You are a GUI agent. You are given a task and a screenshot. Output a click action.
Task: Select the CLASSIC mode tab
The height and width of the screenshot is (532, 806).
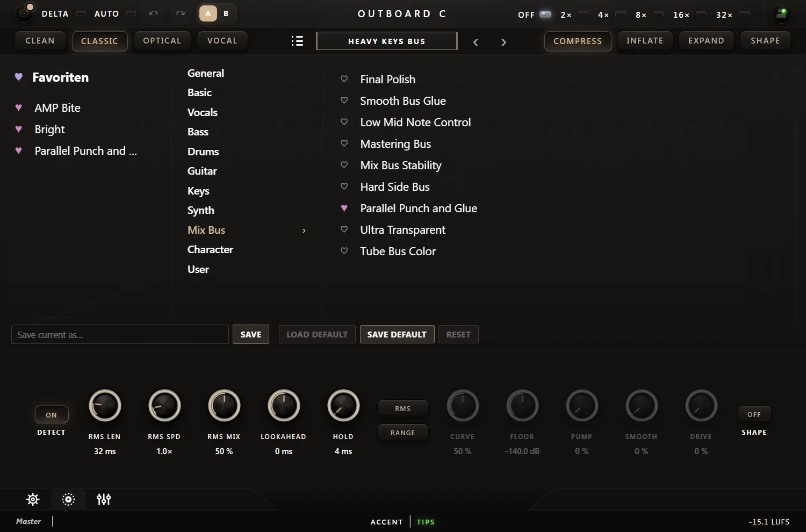99,41
